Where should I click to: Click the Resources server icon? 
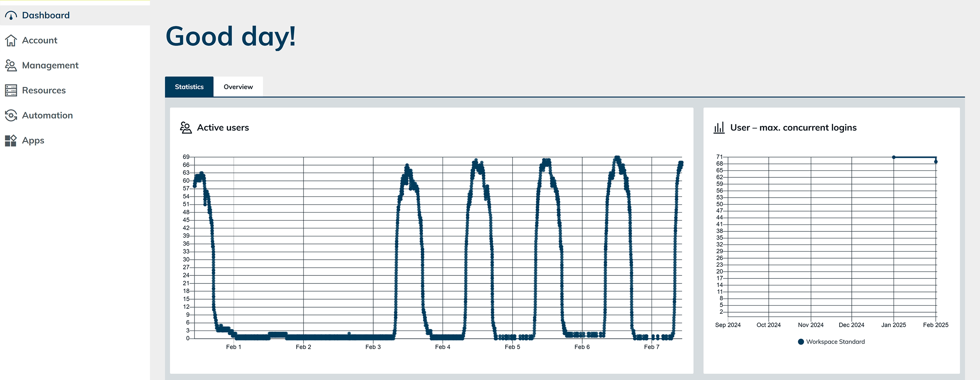click(x=11, y=90)
